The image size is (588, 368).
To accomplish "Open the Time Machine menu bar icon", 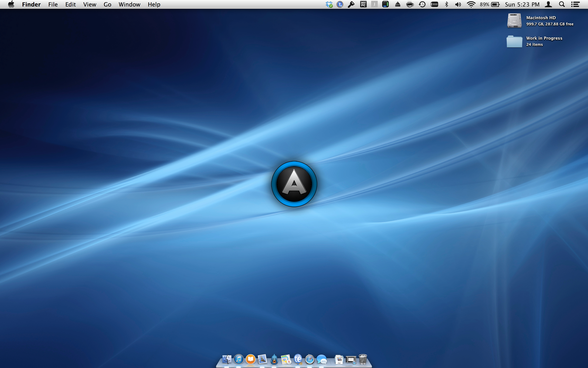I will (422, 4).
